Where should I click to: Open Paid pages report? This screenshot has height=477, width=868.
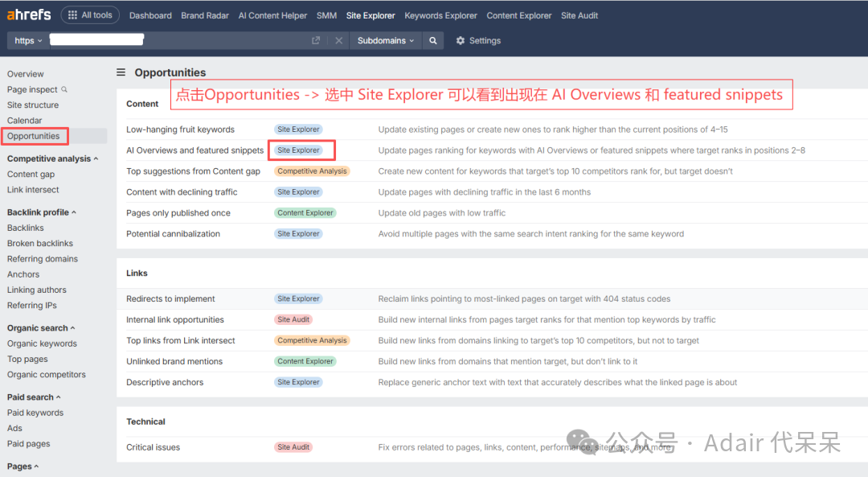click(x=29, y=444)
